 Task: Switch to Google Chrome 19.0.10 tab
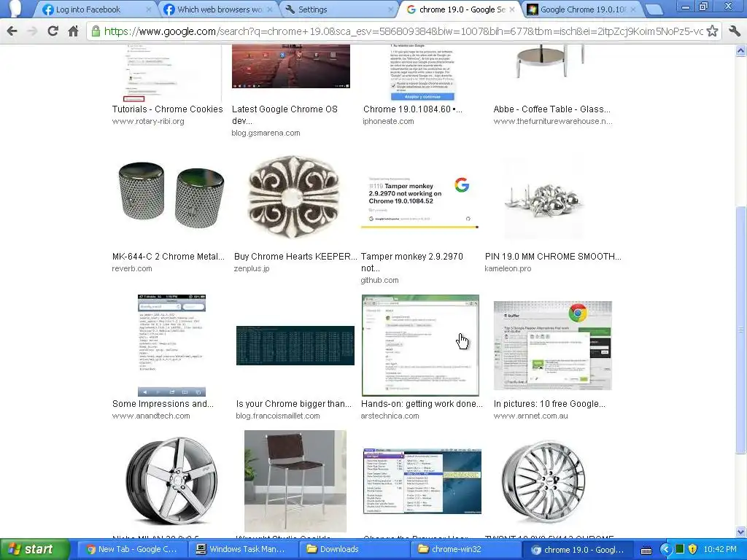pos(581,9)
